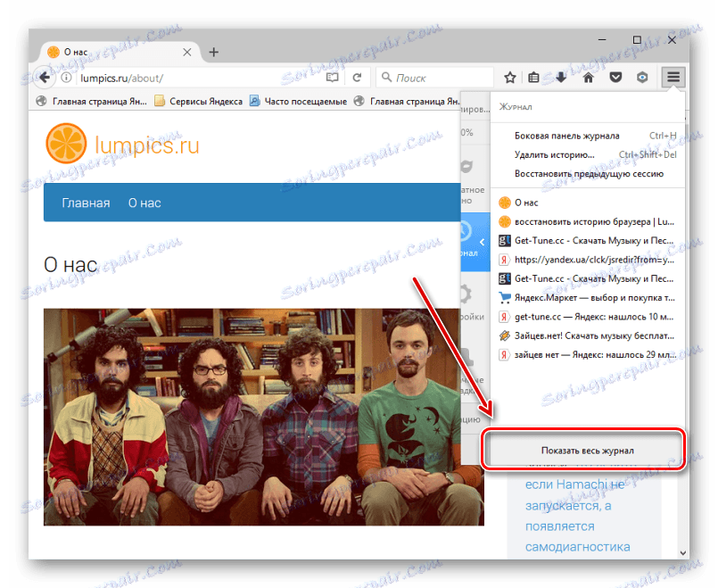
Task: Open the bookmark right of 'Часто посещаемые'
Action: pos(407,101)
